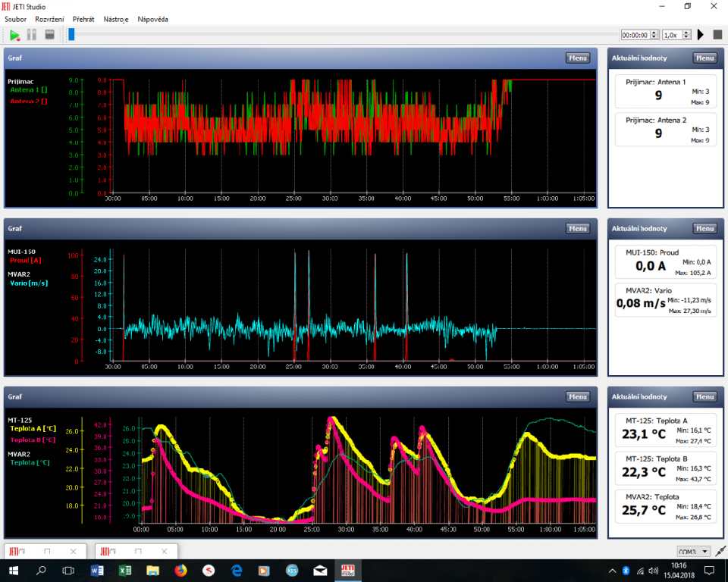Click the 1,0x playback speed spinner
This screenshot has width=728, height=582.
tap(676, 35)
